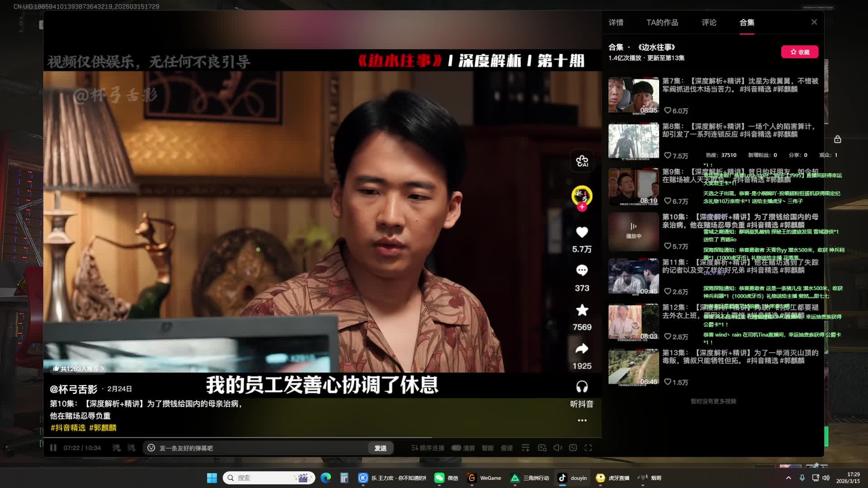Open the comments bubble icon
Image resolution: width=868 pixels, height=488 pixels.
coord(582,271)
